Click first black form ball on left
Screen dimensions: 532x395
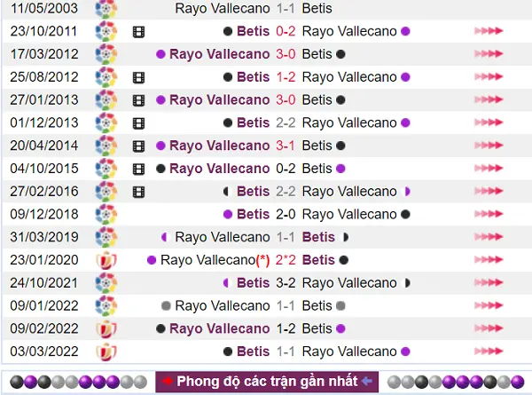[x=17, y=382]
